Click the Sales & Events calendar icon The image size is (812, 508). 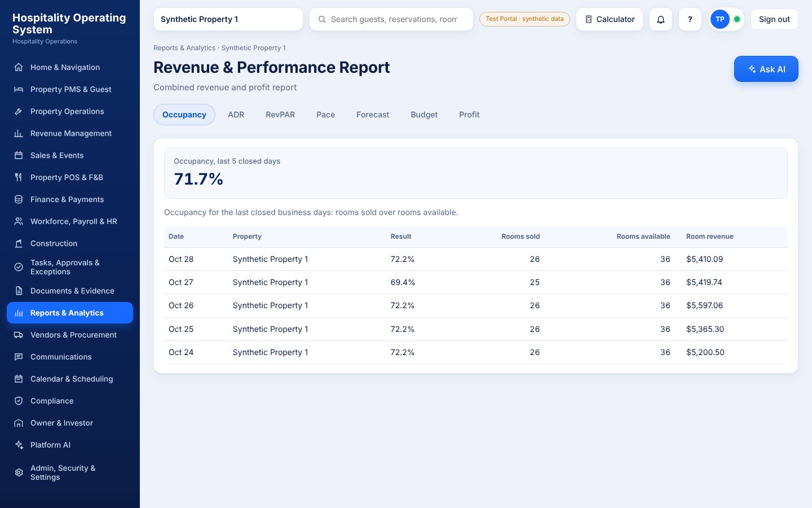19,155
